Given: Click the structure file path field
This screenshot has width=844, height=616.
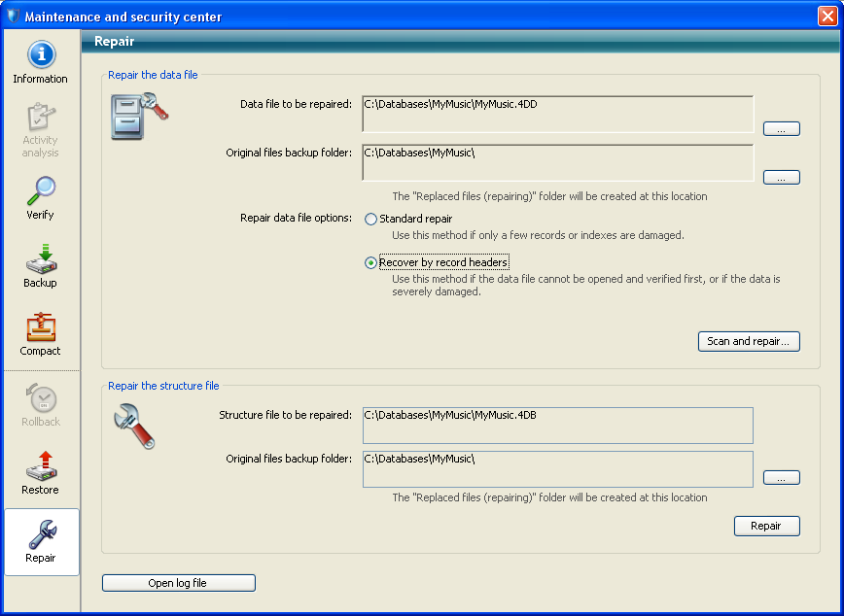Looking at the screenshot, I should pos(557,425).
